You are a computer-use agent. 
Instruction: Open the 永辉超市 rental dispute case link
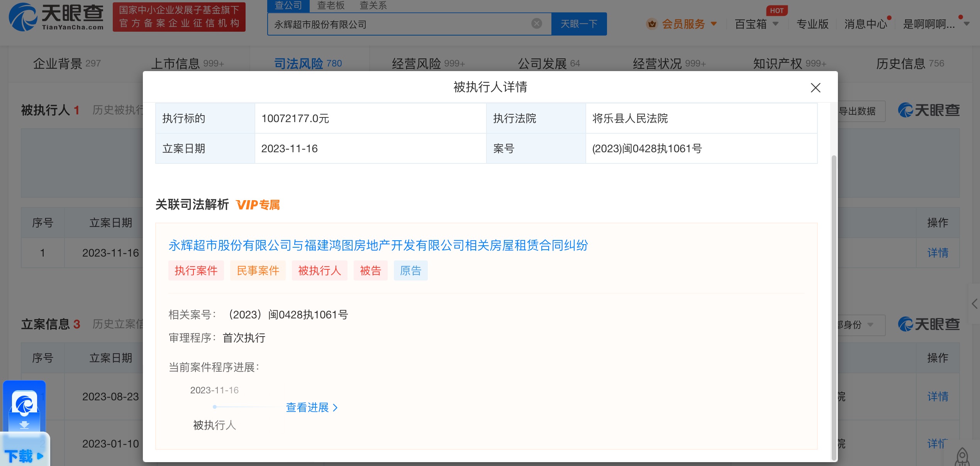click(378, 245)
